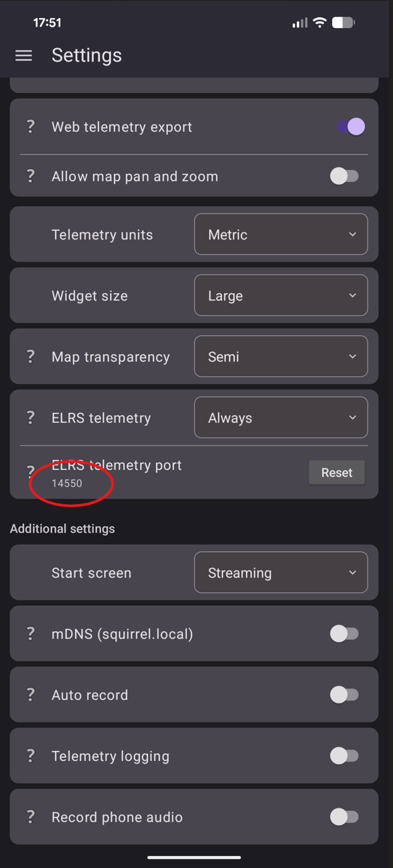Click the help icon next to Auto record
This screenshot has width=393, height=868.
tap(30, 695)
